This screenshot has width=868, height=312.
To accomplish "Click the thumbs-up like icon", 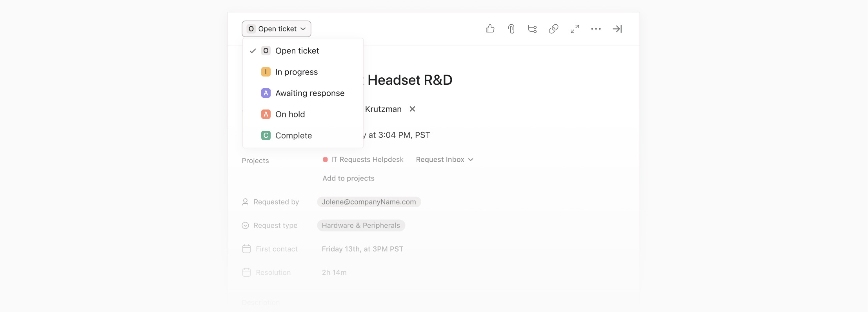I will 490,29.
